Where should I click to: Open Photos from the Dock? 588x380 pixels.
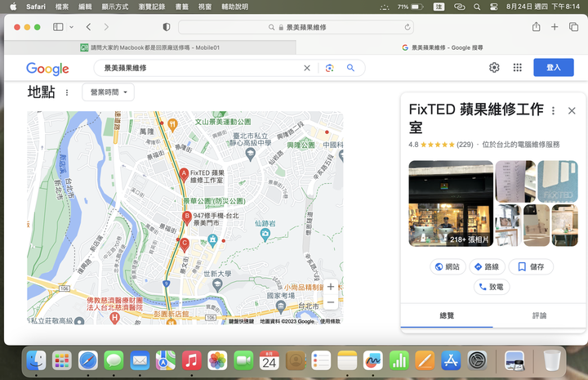click(x=217, y=360)
